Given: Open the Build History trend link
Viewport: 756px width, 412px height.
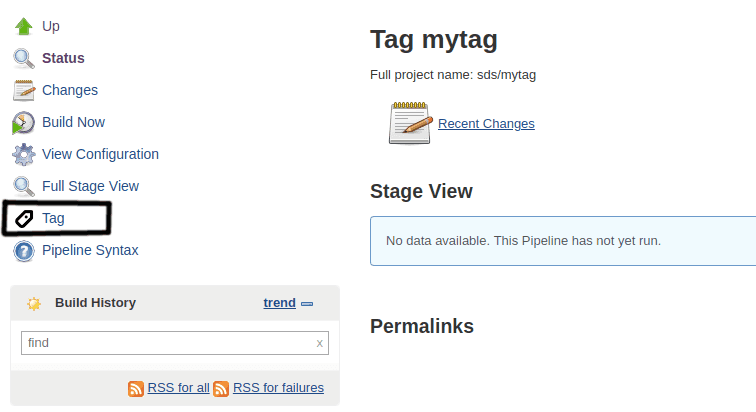Looking at the screenshot, I should click(279, 302).
